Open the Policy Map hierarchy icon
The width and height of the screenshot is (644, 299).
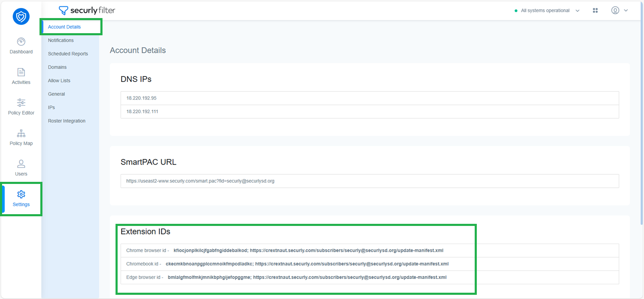[x=21, y=134]
